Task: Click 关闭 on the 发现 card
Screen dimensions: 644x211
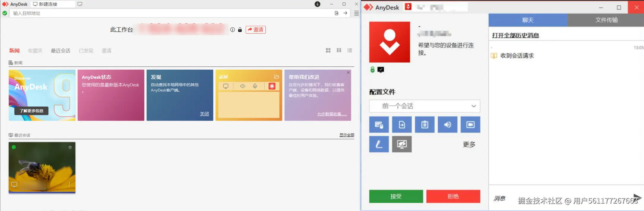Action: pos(204,114)
